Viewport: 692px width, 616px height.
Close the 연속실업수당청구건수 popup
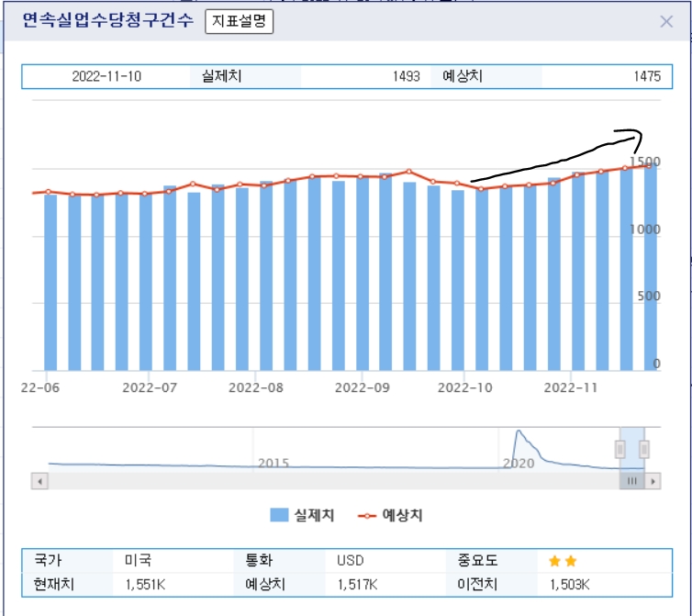(x=666, y=21)
